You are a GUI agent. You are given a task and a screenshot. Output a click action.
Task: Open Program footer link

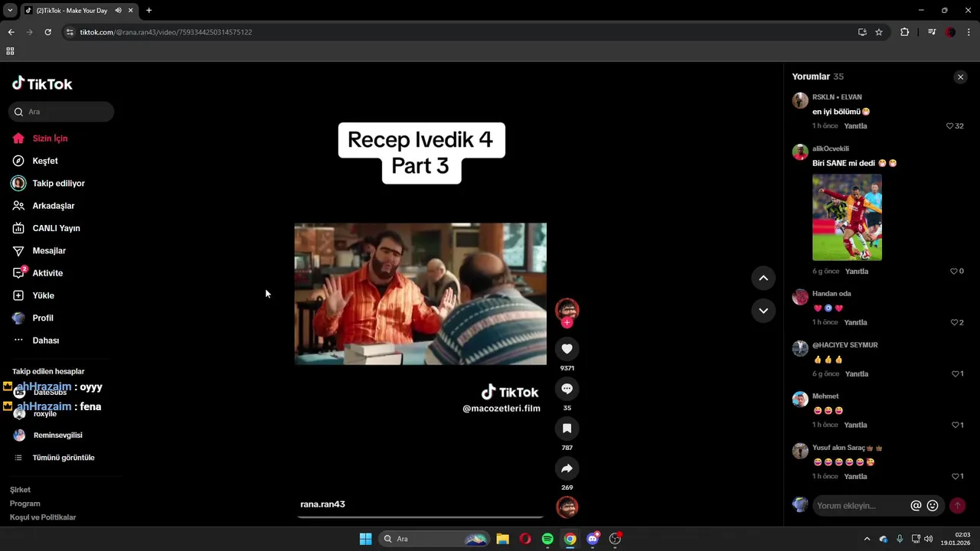[24, 504]
